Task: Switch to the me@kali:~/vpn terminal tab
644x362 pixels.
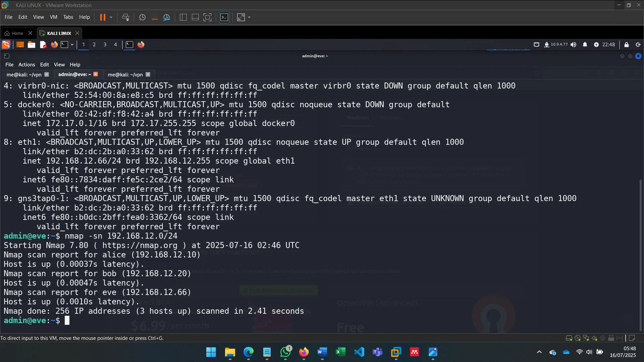Action: pos(23,74)
